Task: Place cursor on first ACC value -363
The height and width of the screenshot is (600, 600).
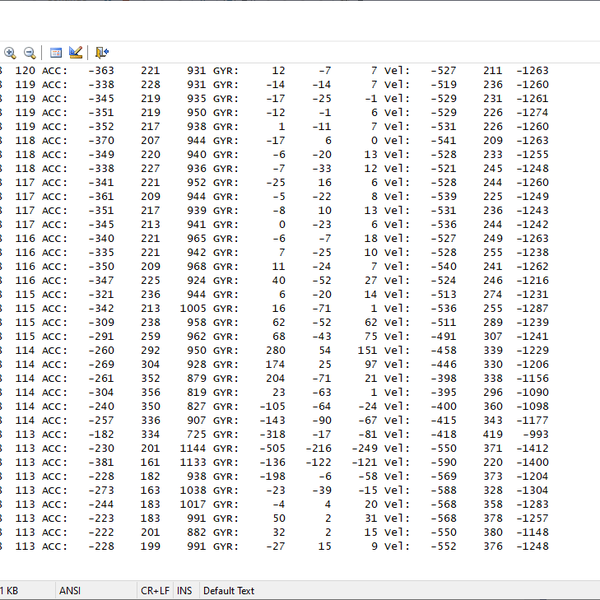Action: (101, 71)
